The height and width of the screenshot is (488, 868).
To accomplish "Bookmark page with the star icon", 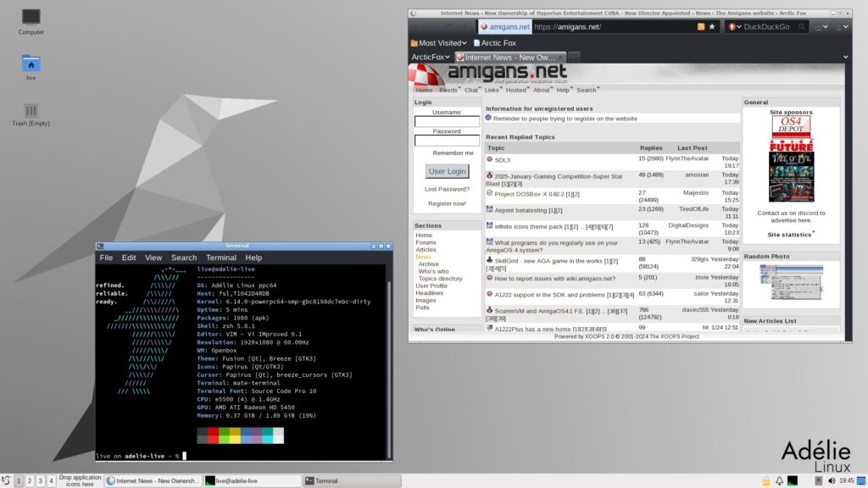I will click(712, 26).
